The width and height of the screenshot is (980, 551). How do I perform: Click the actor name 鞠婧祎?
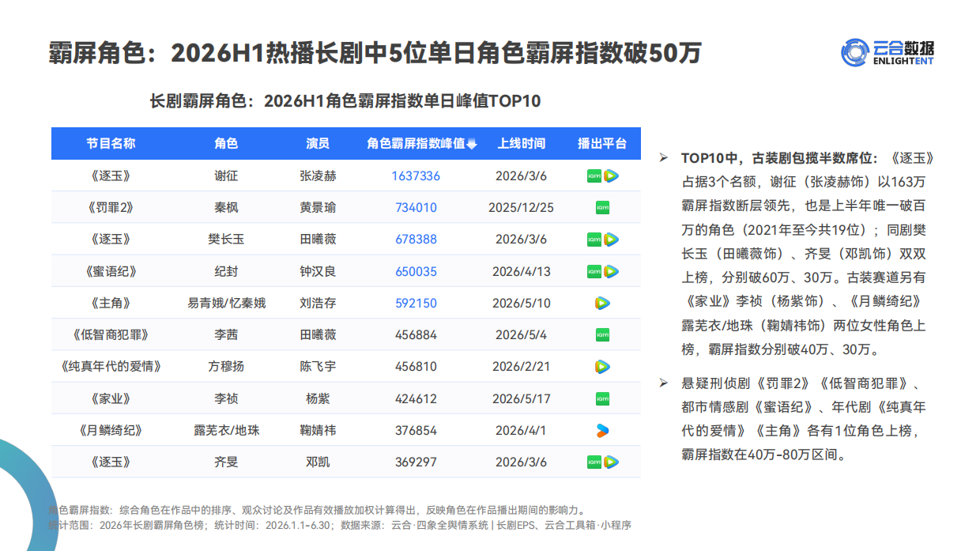pos(318,430)
